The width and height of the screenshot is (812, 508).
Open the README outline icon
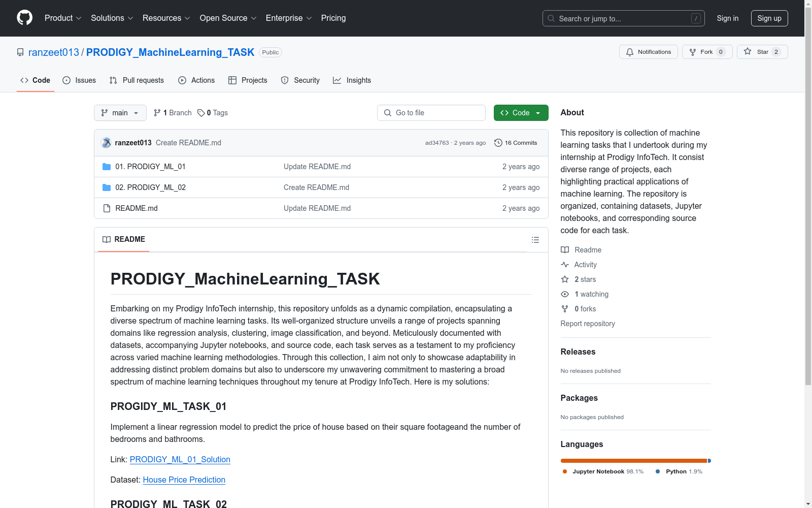(x=535, y=240)
